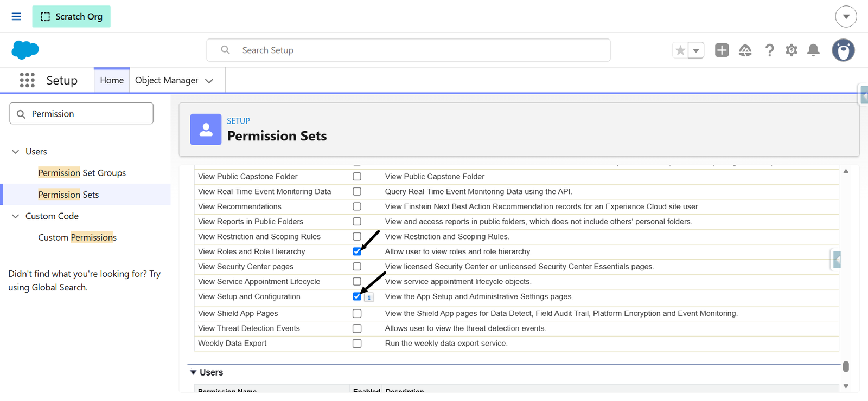Image resolution: width=868 pixels, height=401 pixels.
Task: Open the global actions plus icon
Action: pyautogui.click(x=722, y=50)
